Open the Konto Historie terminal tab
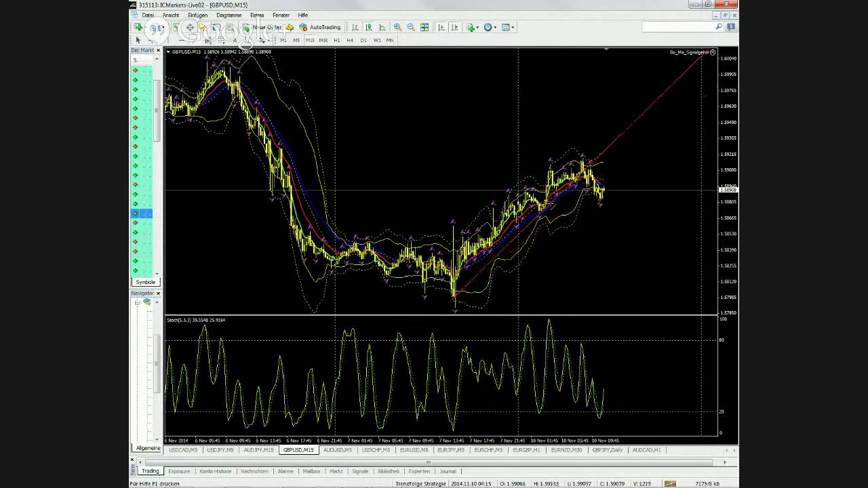 click(215, 471)
